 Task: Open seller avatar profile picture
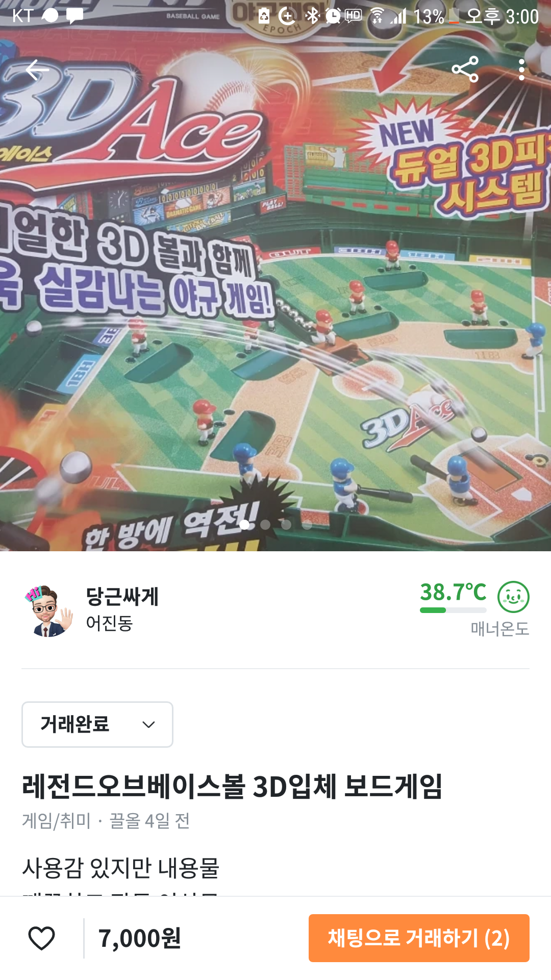48,611
